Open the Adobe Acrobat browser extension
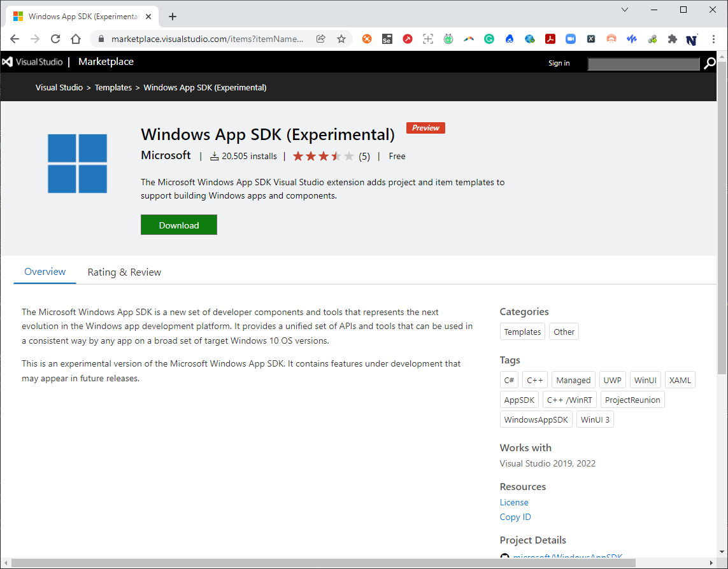 tap(550, 39)
